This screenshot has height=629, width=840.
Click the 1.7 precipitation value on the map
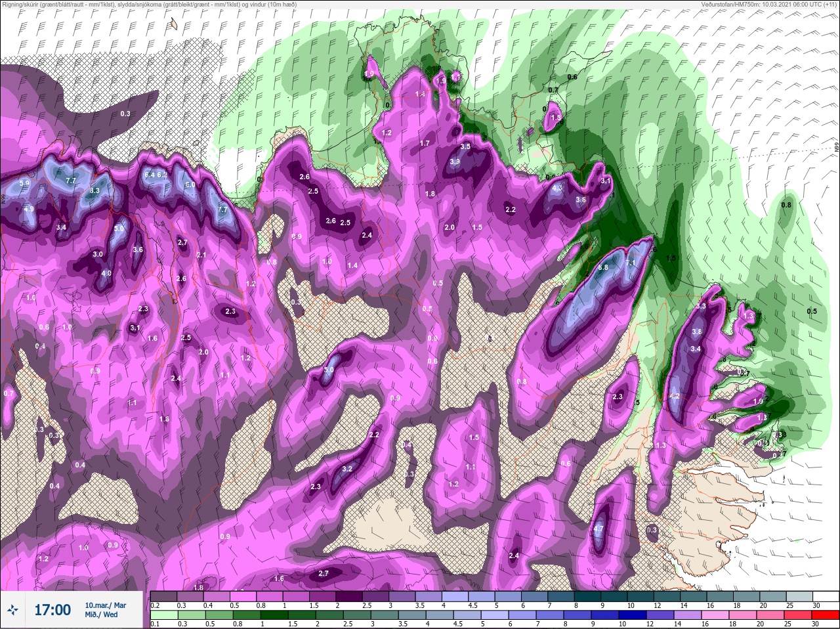(425, 143)
